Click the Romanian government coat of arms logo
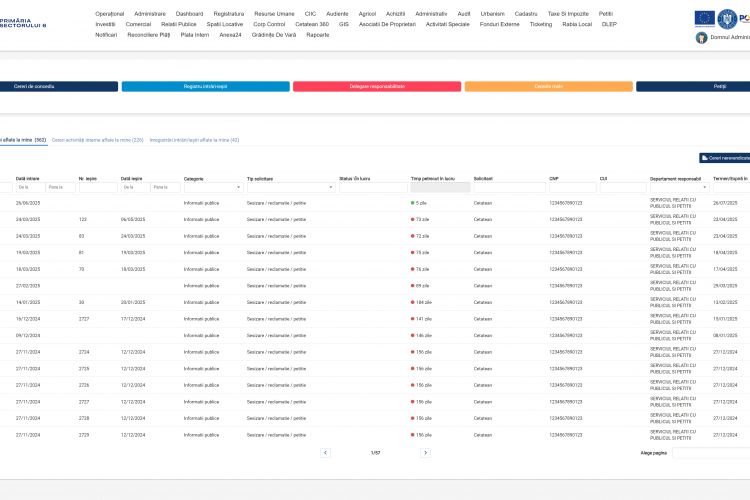This screenshot has height=500, width=750. (727, 19)
